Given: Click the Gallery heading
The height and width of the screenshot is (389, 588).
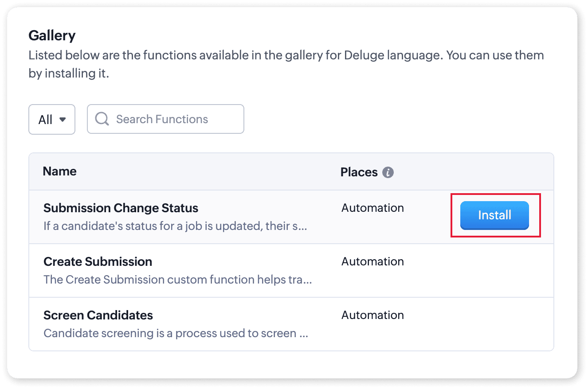Looking at the screenshot, I should coord(52,35).
